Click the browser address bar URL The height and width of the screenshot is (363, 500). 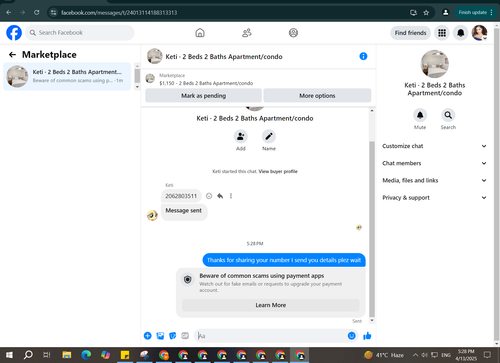119,13
